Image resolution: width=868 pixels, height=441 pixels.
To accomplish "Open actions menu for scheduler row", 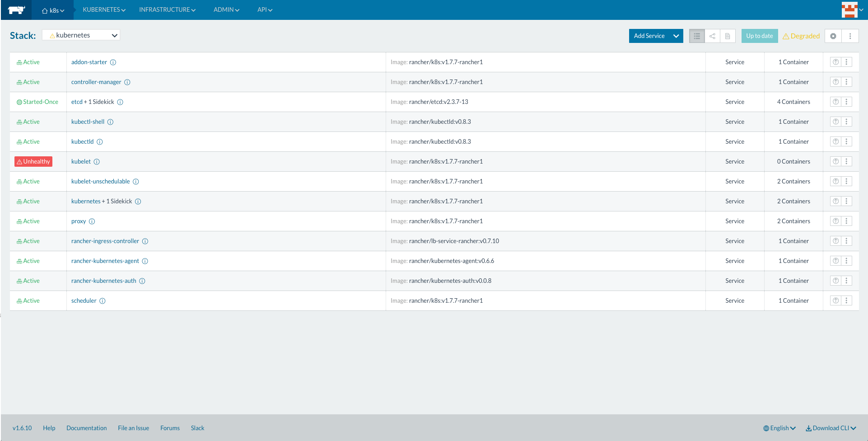I will 847,301.
